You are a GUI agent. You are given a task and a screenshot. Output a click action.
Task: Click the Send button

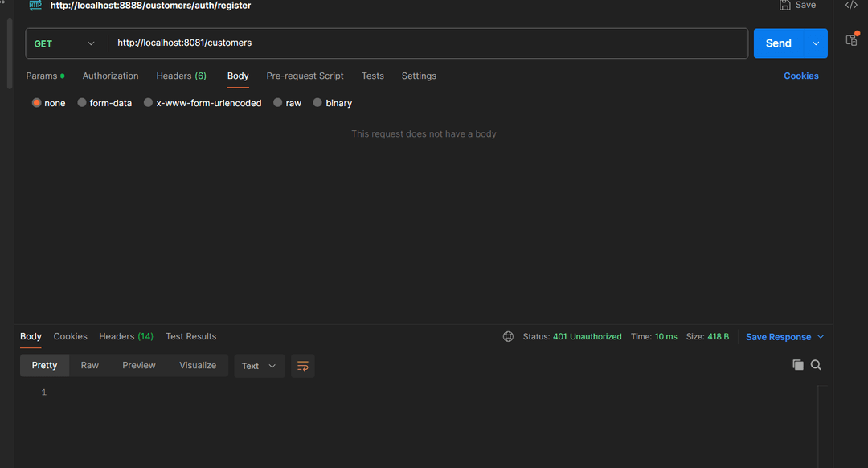point(778,43)
